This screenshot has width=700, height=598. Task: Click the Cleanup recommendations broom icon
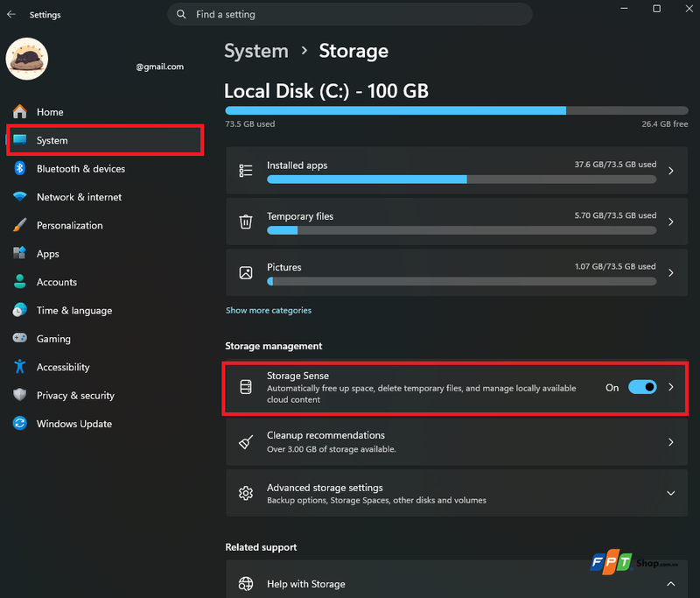246,442
